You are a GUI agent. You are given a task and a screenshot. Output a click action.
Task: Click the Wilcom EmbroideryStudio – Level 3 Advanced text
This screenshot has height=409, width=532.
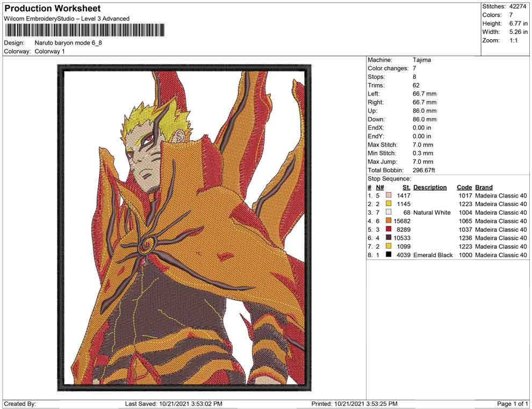(x=67, y=19)
